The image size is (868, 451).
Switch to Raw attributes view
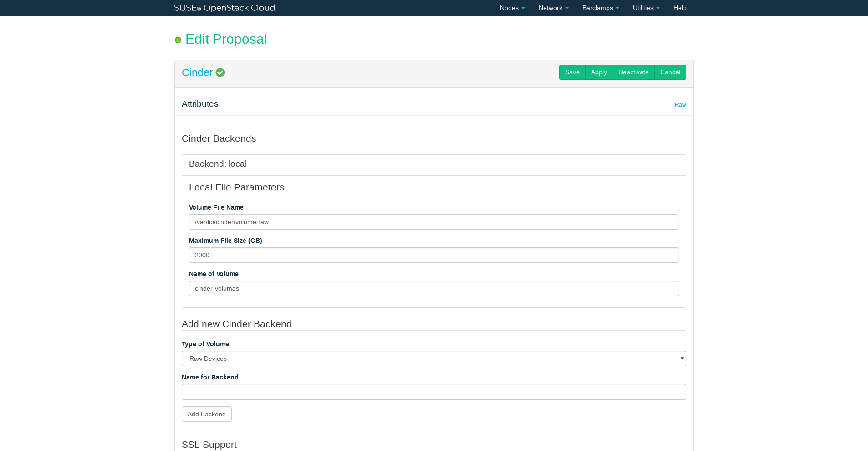tap(680, 105)
